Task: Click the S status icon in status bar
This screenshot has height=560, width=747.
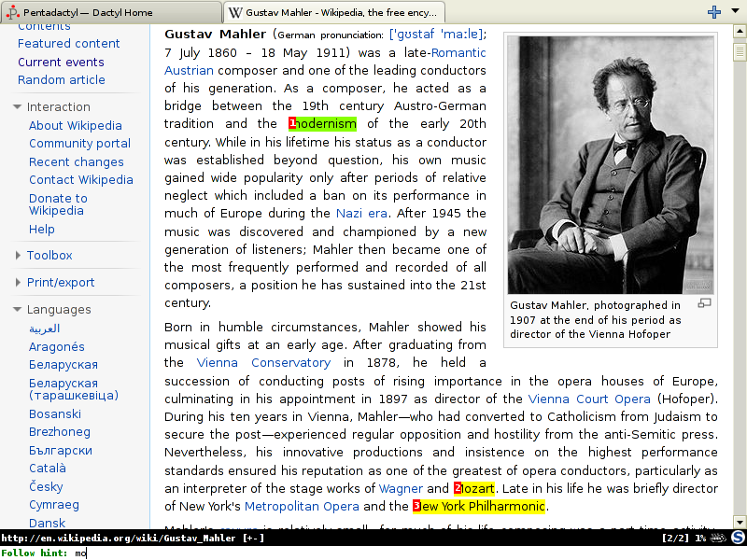Action: click(738, 538)
